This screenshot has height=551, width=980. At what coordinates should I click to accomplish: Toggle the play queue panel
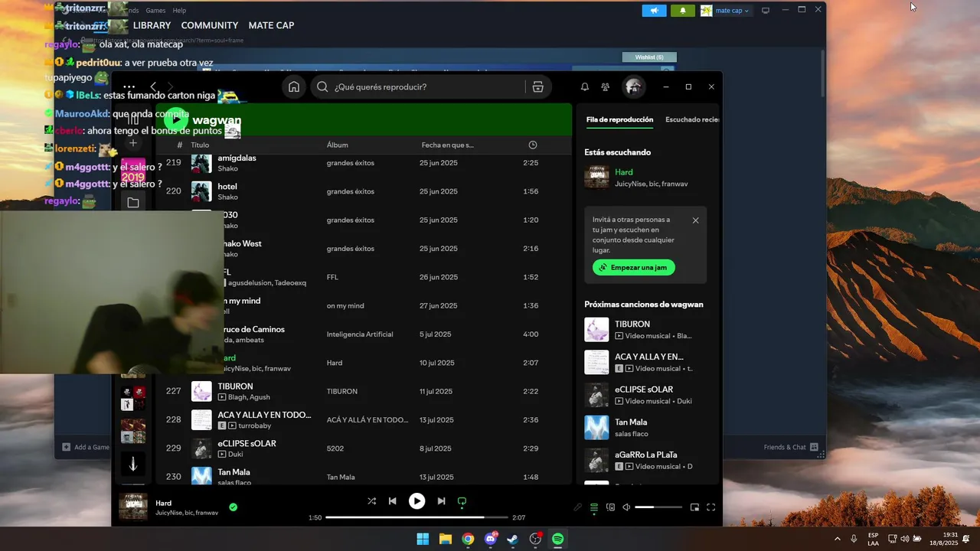pyautogui.click(x=594, y=507)
